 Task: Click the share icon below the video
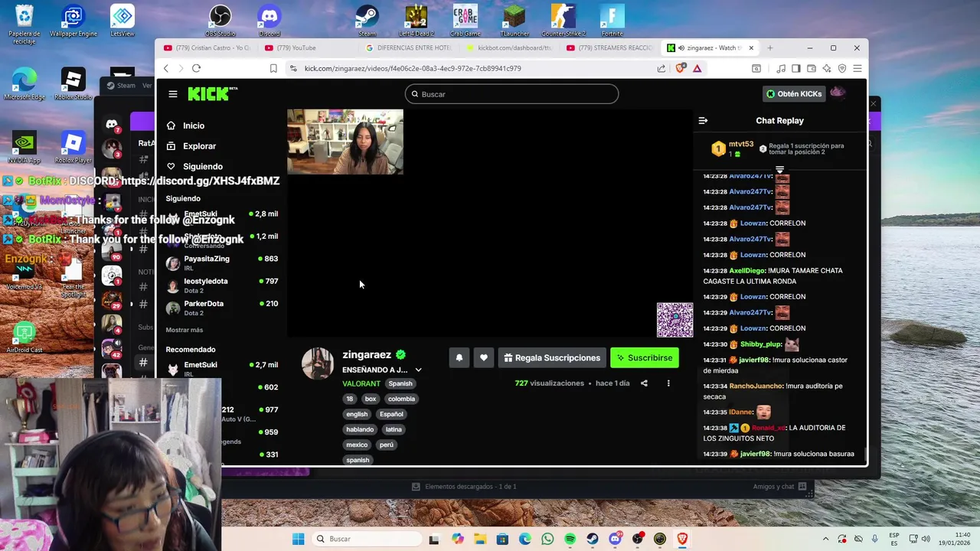644,383
